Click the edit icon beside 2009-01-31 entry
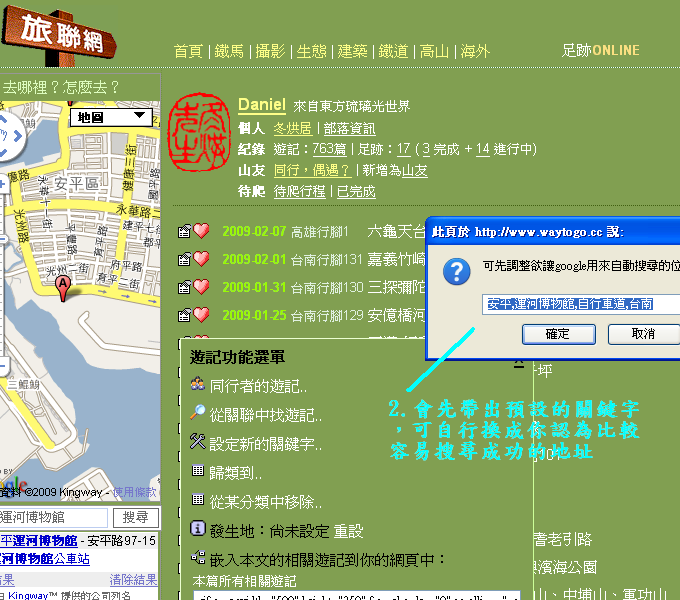680x600 pixels. tap(184, 287)
